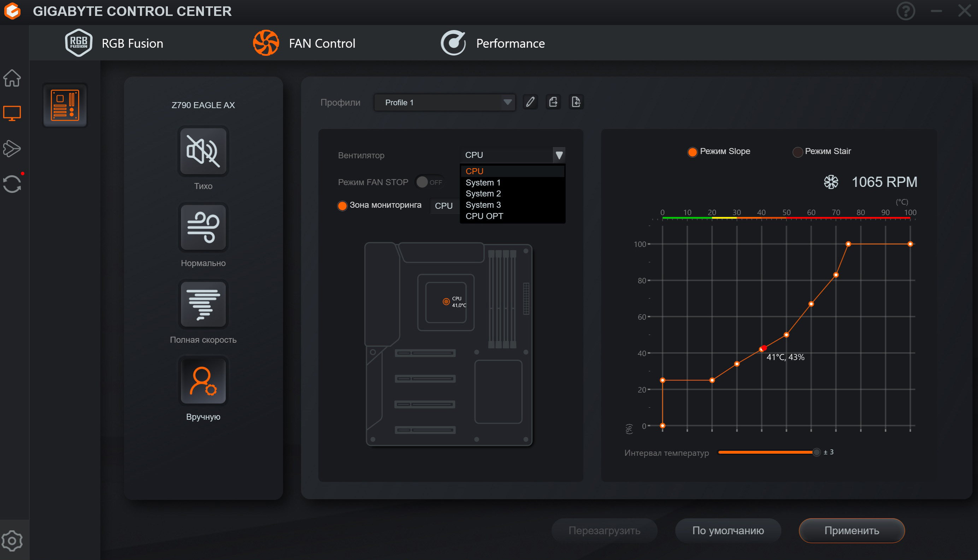Select the Полная скорость full speed icon
This screenshot has height=560, width=978.
tap(203, 305)
